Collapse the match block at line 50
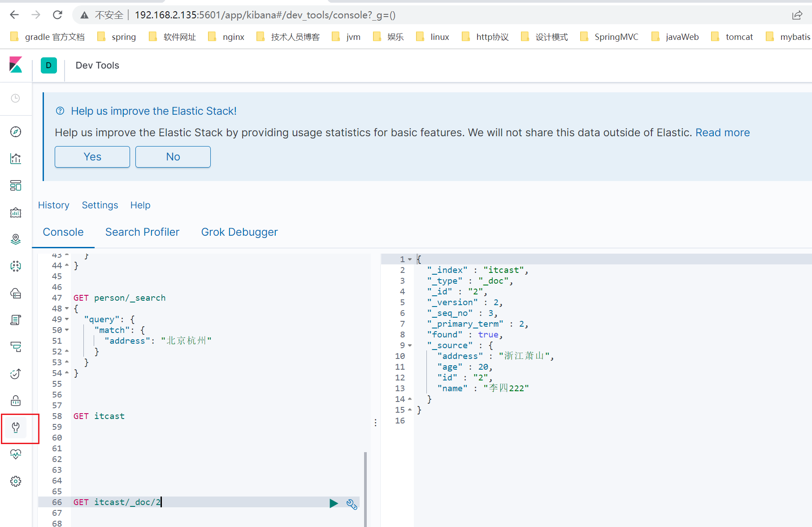This screenshot has height=527, width=812. pyautogui.click(x=67, y=330)
